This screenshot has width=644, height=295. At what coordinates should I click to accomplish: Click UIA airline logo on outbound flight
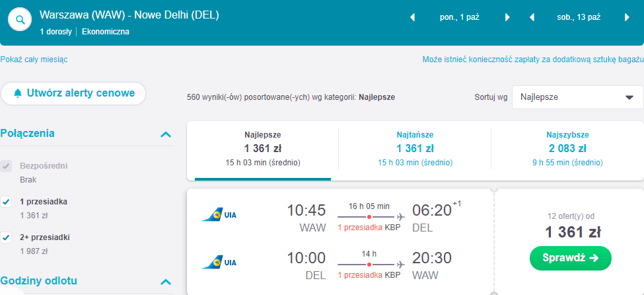[219, 214]
